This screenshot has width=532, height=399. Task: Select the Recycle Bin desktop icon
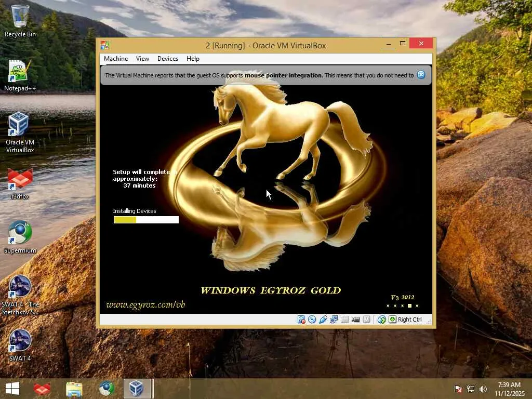[x=20, y=21]
